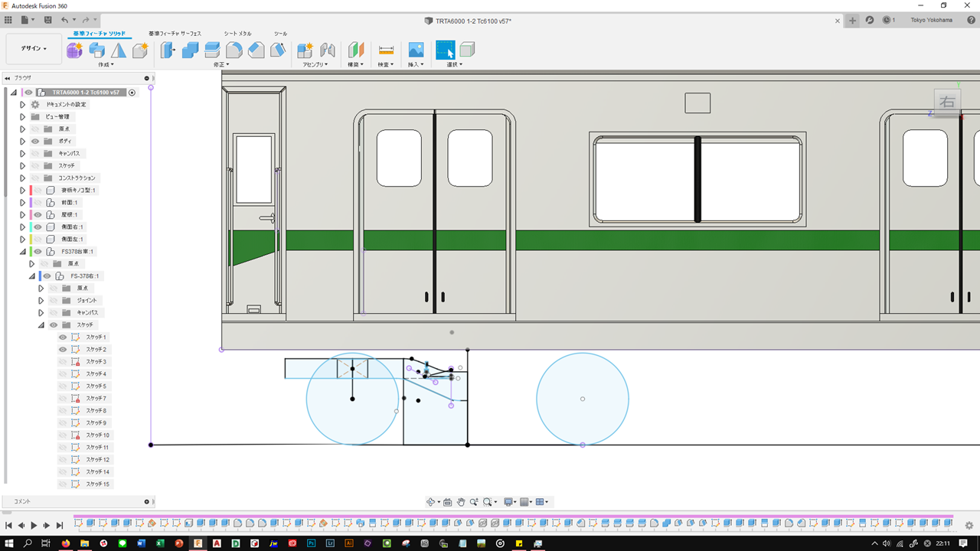This screenshot has width=980, height=551.
Task: Expand the コンストラクション folder
Action: point(23,178)
